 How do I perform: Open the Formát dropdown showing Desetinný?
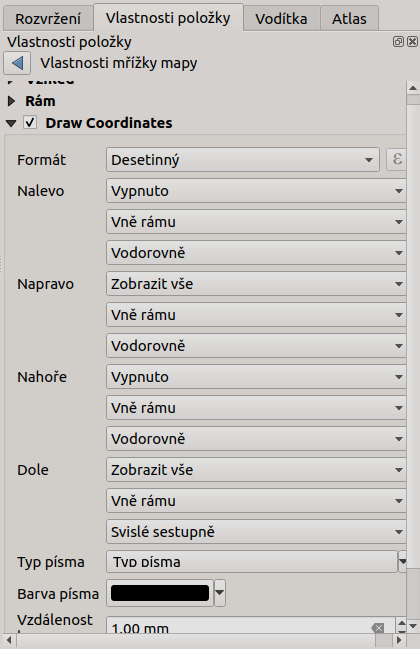click(x=242, y=160)
